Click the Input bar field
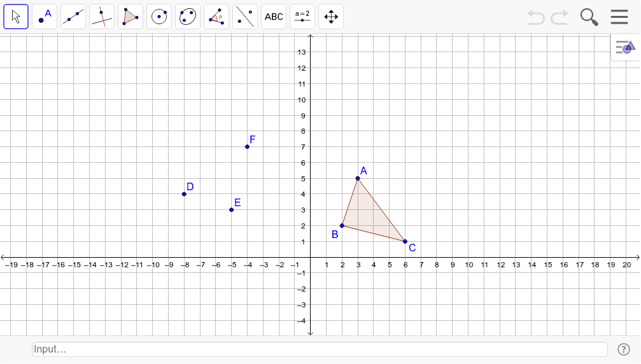The image size is (641, 364). point(320,349)
